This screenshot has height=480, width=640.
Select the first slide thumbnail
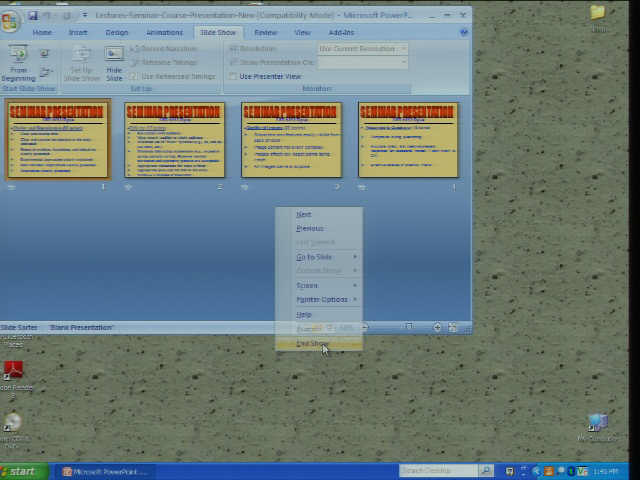click(58, 140)
